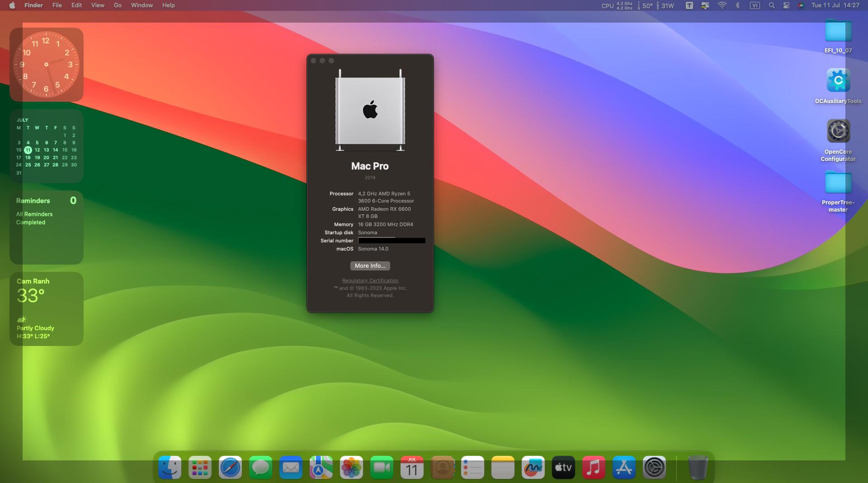Open Messages app in the Dock
868x483 pixels.
pyautogui.click(x=260, y=467)
